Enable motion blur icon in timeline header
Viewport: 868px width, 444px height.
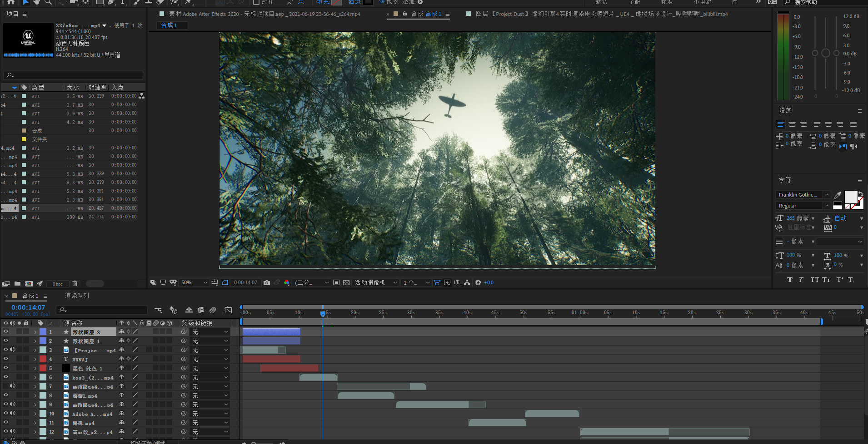pyautogui.click(x=213, y=310)
